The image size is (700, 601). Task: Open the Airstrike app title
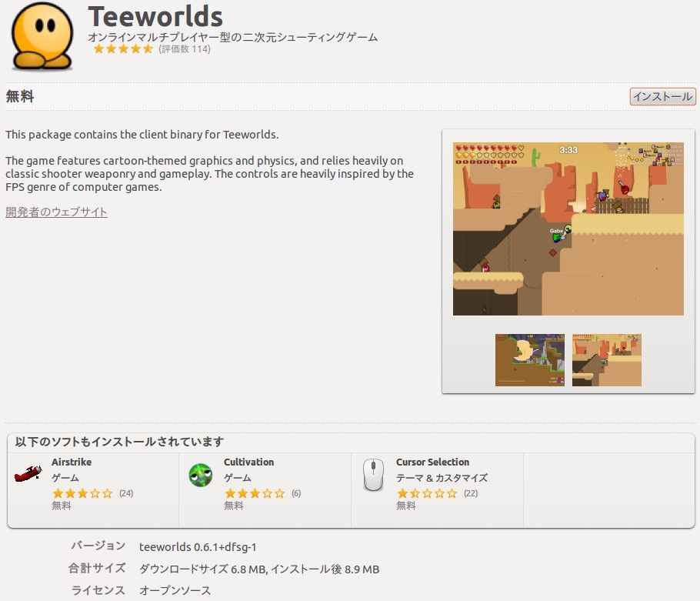72,462
